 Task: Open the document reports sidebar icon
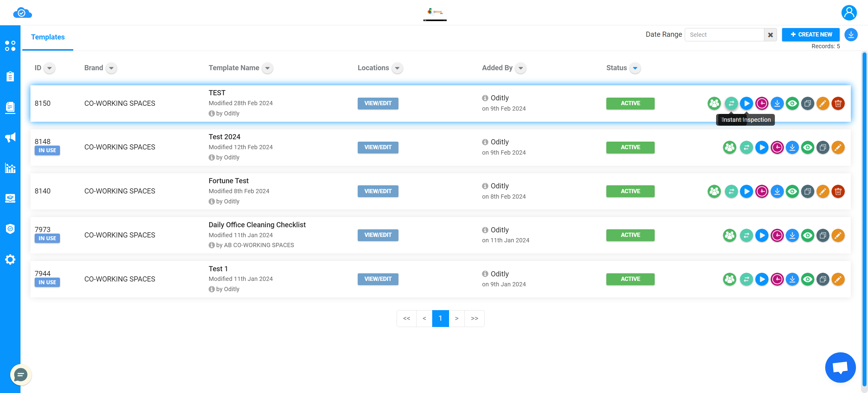coord(10,108)
